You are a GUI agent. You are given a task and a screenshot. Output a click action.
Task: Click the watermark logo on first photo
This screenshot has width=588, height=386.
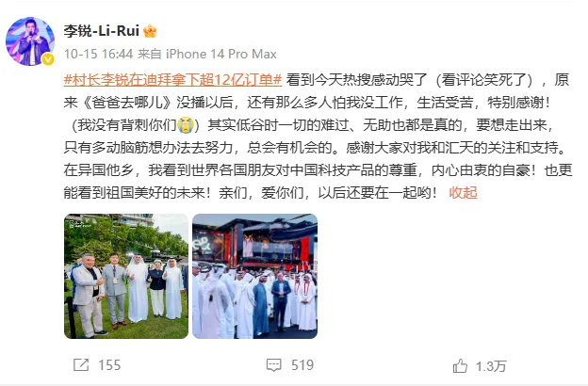75,224
